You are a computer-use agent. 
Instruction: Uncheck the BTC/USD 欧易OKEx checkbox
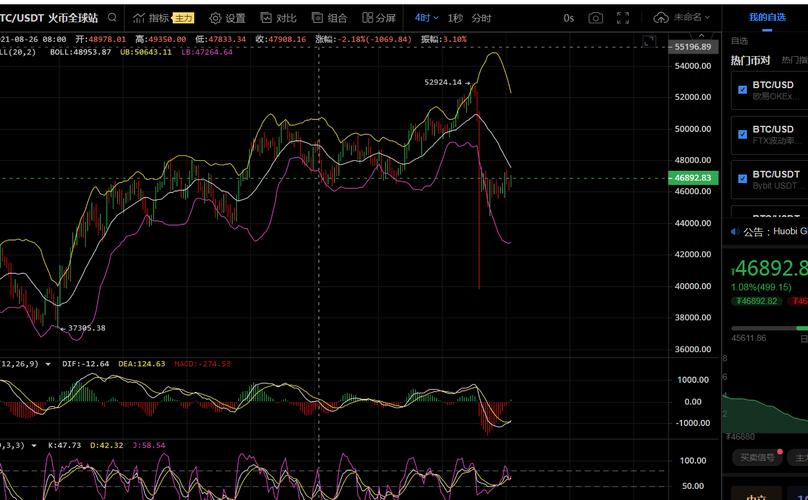[742, 90]
